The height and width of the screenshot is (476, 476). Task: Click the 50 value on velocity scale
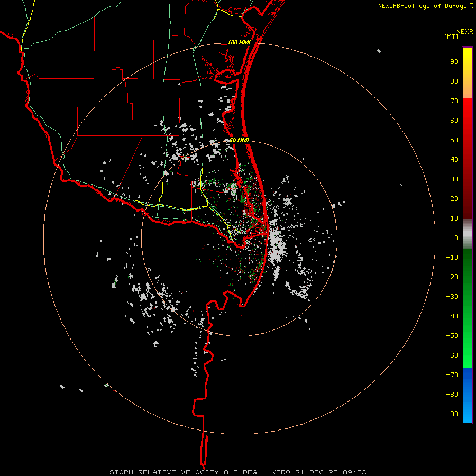point(454,140)
